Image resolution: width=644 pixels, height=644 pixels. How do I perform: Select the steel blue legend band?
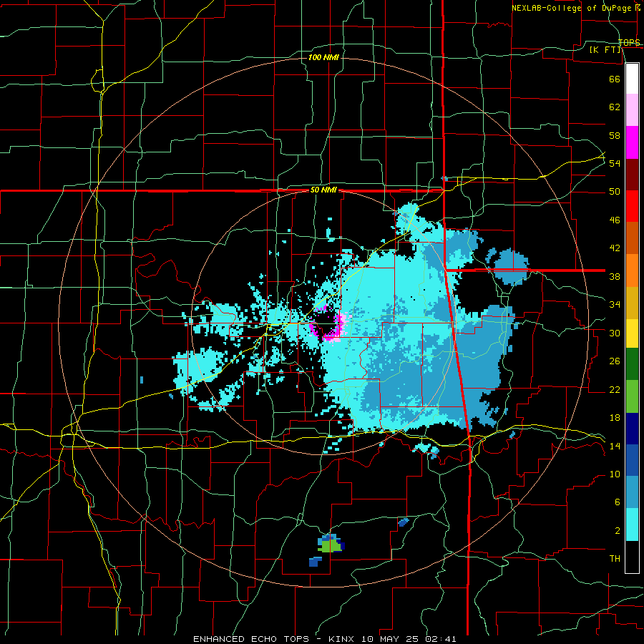coord(632,492)
